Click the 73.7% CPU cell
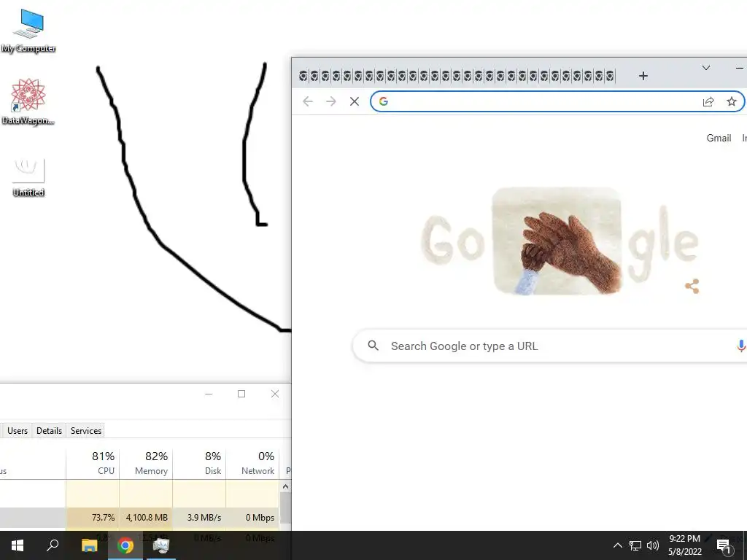 (93, 518)
